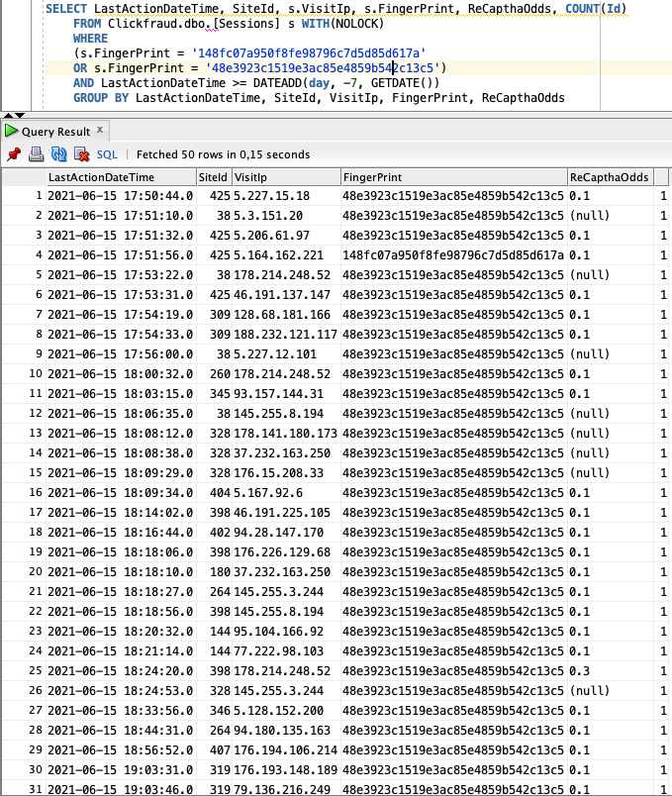Click the WITH(NOLOCK) hint in query
Screen dimensions: 672x796
pyautogui.click(x=342, y=24)
